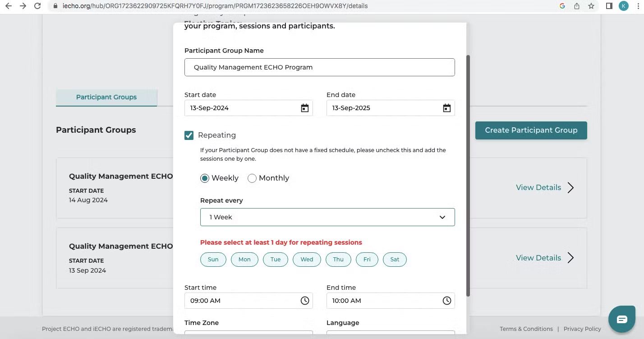The width and height of the screenshot is (644, 339).
Task: Switch to the Participant Groups tab
Action: 106,98
